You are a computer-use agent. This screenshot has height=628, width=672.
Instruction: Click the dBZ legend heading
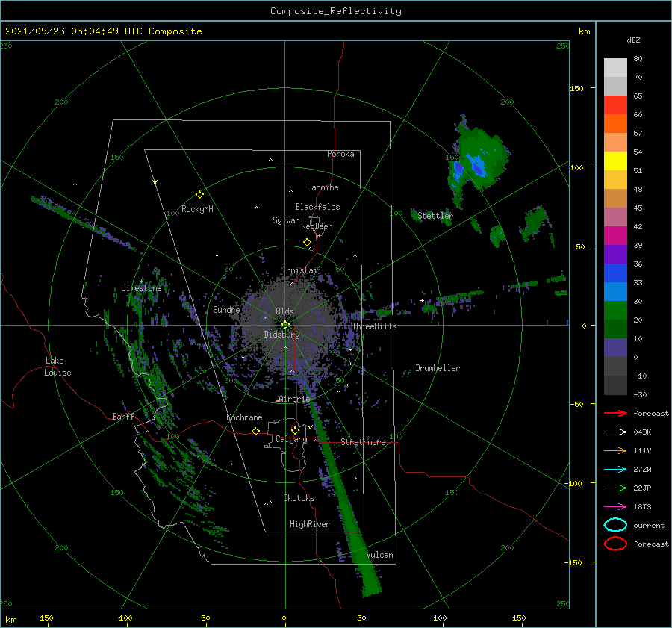click(x=633, y=40)
